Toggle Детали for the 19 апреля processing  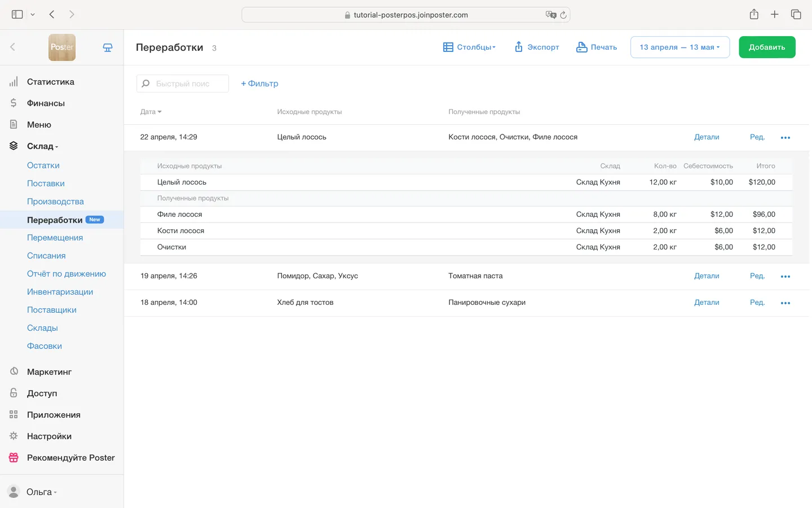(x=706, y=276)
